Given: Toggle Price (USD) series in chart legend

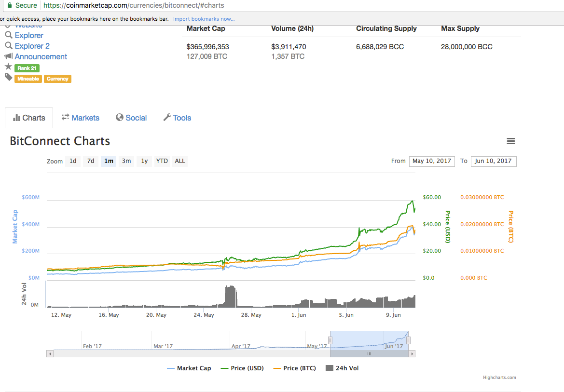Looking at the screenshot, I should pos(242,368).
